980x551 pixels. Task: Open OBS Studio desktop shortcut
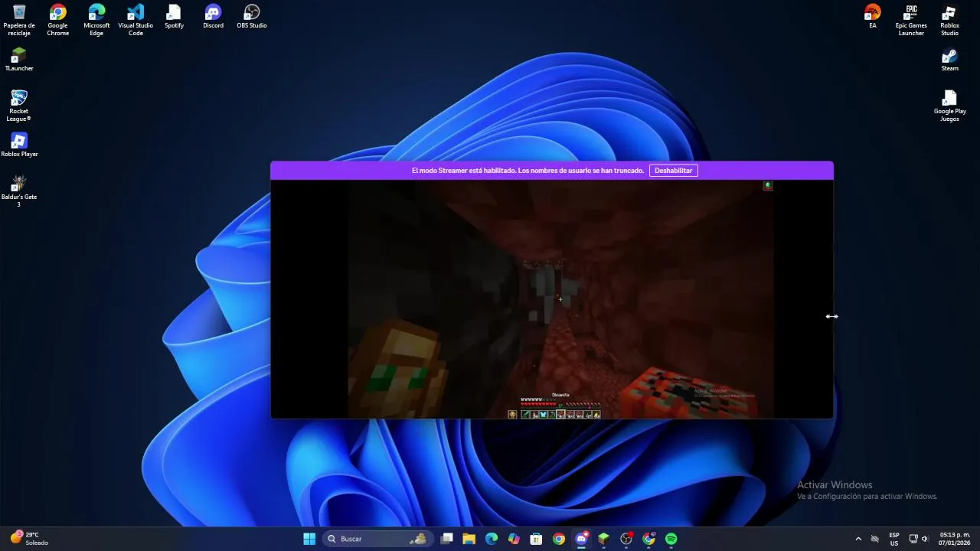(x=252, y=17)
